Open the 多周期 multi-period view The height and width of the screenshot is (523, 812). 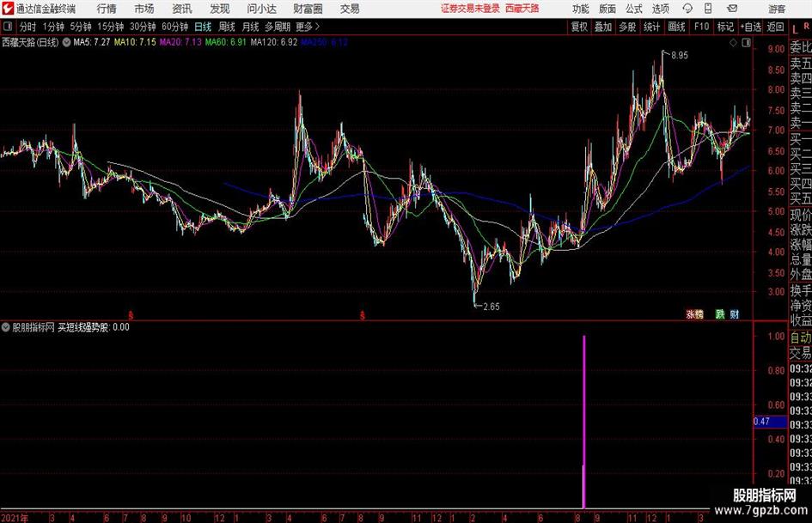point(277,27)
